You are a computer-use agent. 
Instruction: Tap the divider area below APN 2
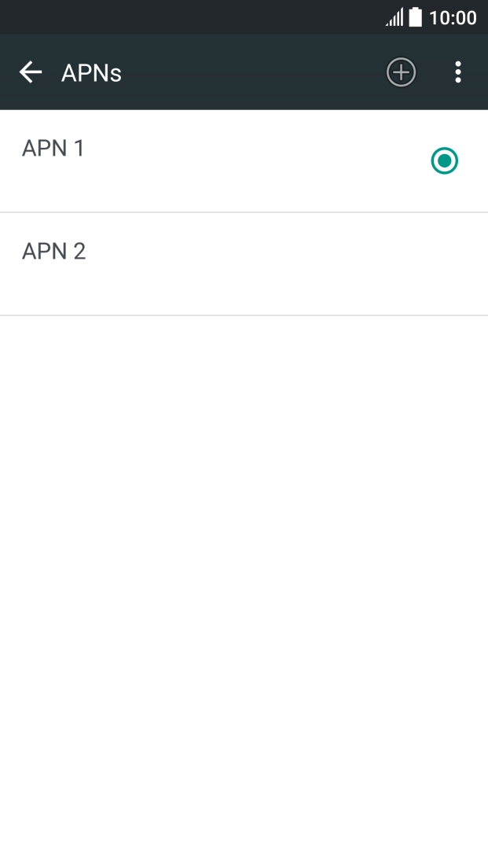coord(244,315)
